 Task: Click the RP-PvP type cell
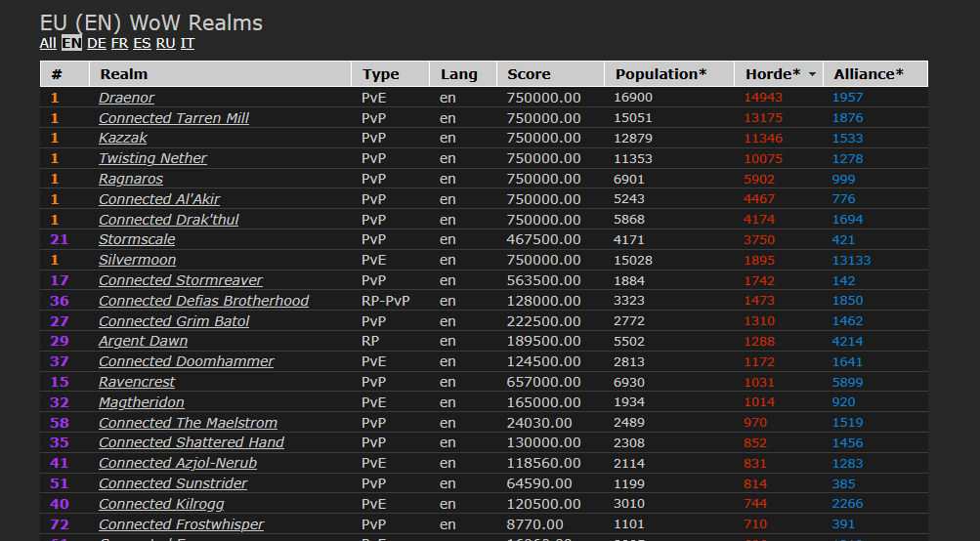(x=386, y=301)
